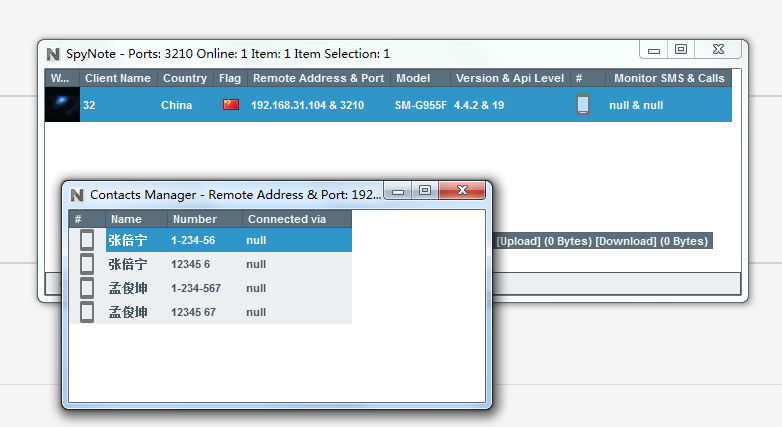Screen dimensions: 782x427
Task: Sort by Country column header
Action: tap(186, 78)
